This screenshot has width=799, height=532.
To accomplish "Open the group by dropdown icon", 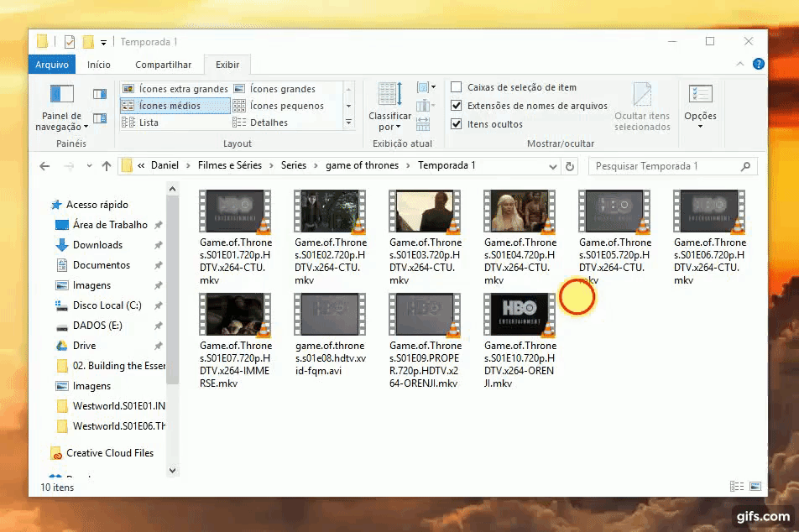I will [426, 87].
